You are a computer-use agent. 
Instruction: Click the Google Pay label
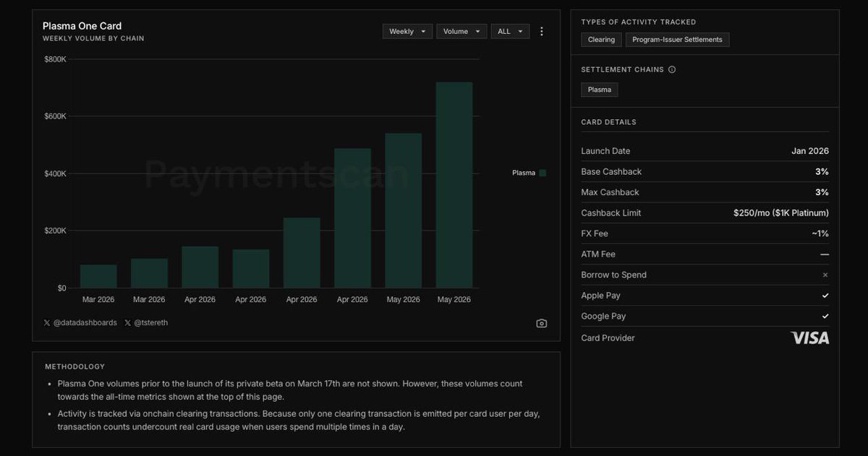[603, 317]
